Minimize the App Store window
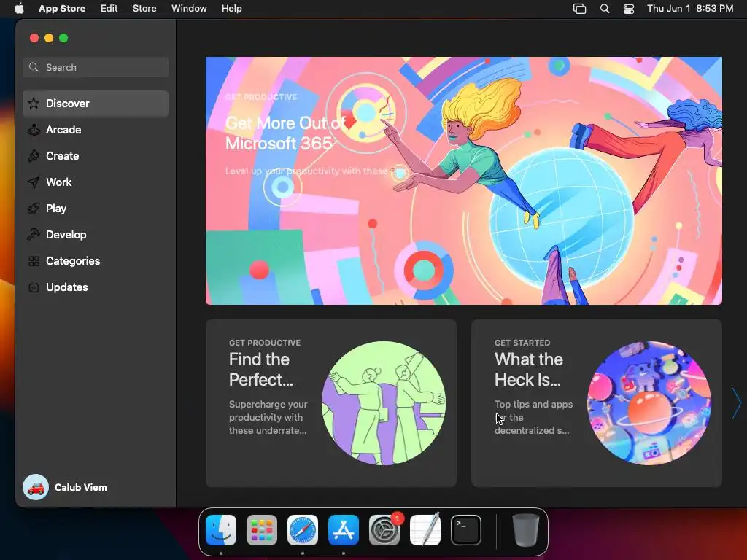This screenshot has height=560, width=747. 49,38
